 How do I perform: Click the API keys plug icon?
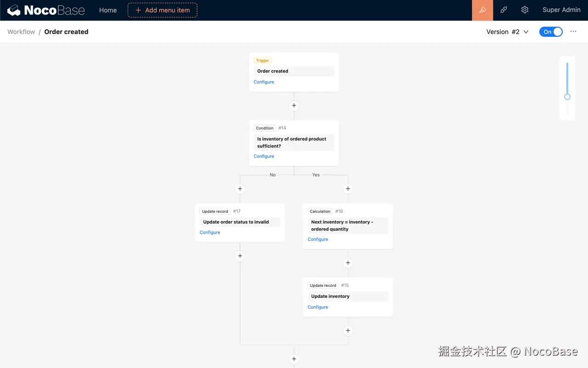pos(503,9)
